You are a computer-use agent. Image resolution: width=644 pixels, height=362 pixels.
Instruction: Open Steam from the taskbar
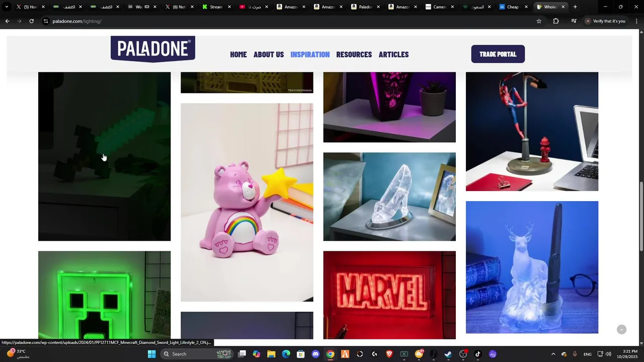click(x=448, y=354)
